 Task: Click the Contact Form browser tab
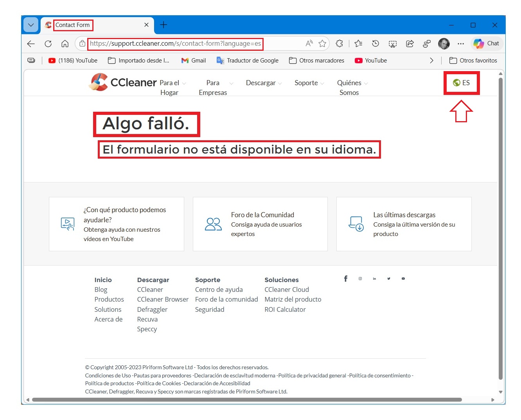pos(73,25)
